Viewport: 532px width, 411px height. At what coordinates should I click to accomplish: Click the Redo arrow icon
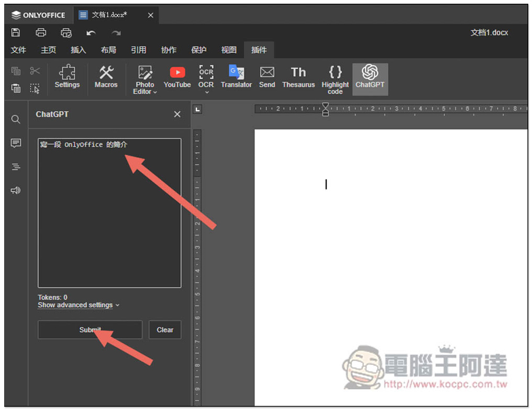[116, 33]
